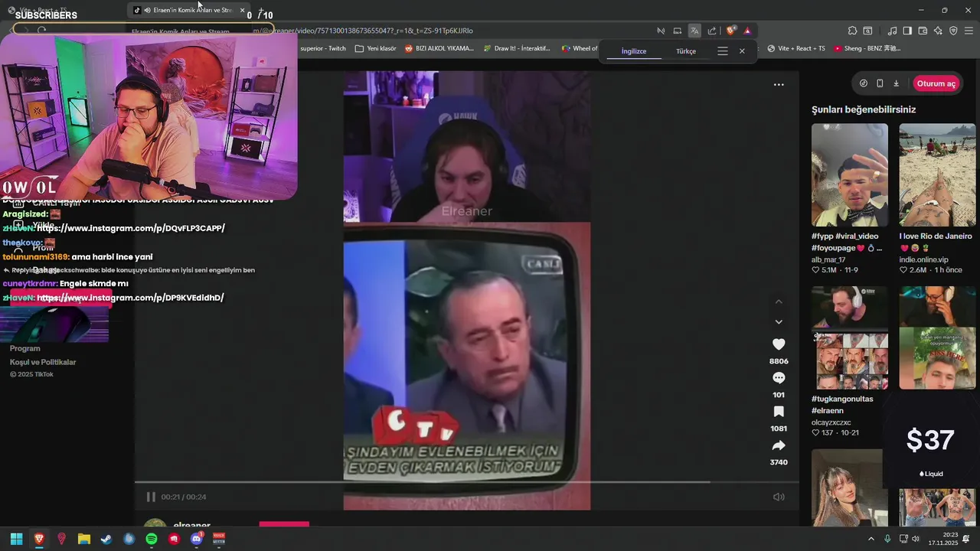
Task: Open Steam from the taskbar
Action: click(x=106, y=539)
